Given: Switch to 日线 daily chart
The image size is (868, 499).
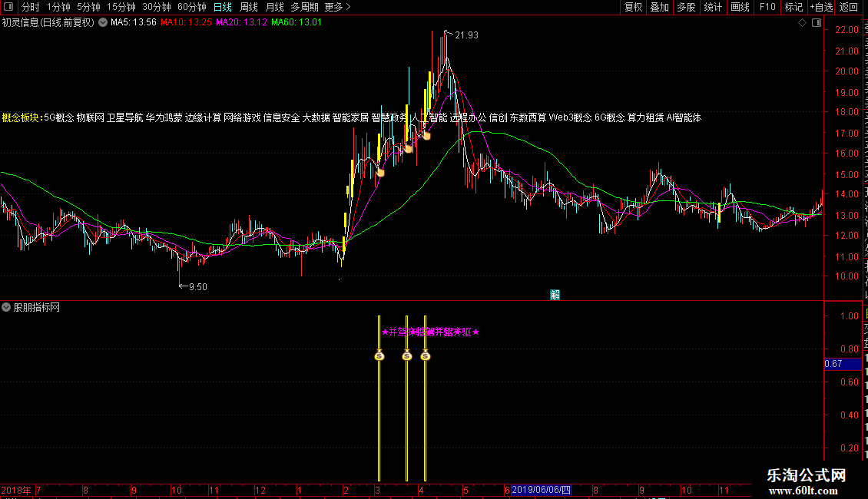Looking at the screenshot, I should (223, 7).
